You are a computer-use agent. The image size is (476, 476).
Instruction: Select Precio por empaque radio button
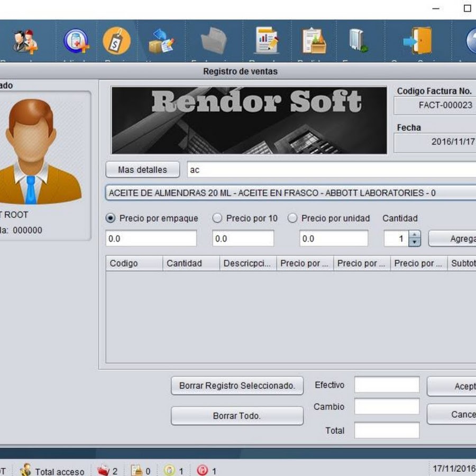pyautogui.click(x=111, y=218)
